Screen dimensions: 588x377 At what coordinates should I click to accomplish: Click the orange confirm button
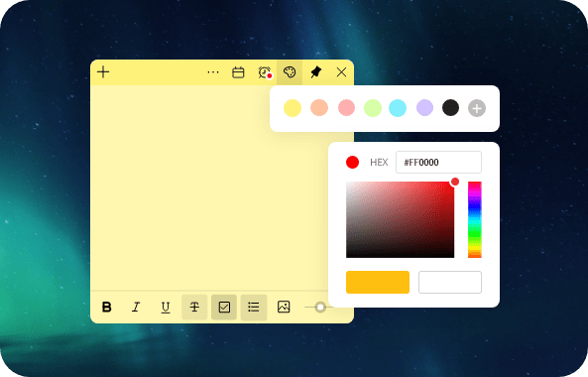[377, 282]
